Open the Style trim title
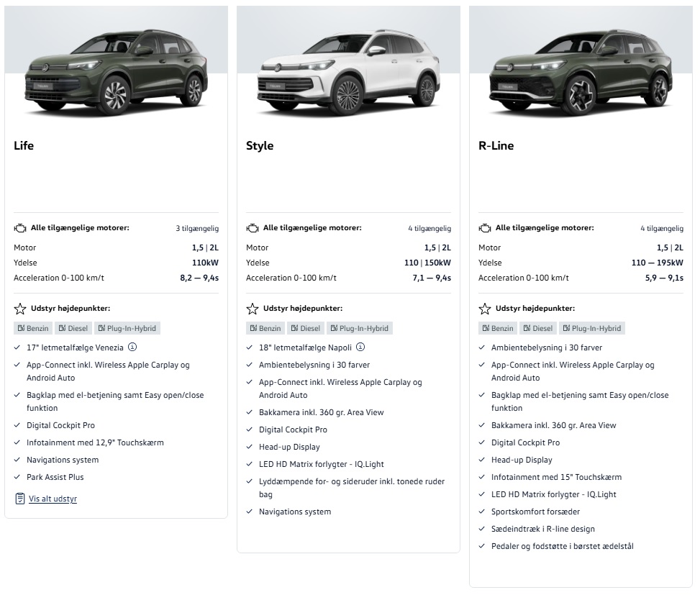The image size is (700, 595). coord(260,146)
